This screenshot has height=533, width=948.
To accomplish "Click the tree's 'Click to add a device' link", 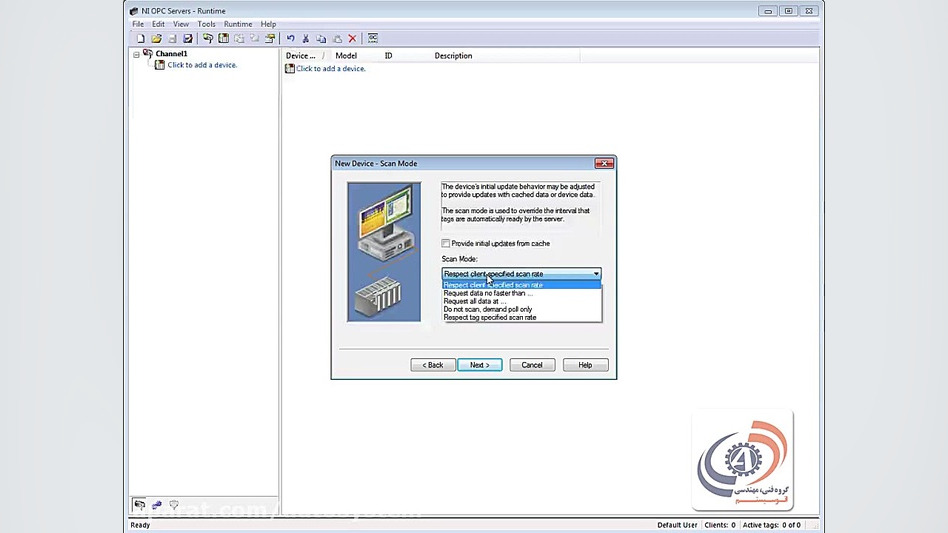I will [203, 65].
